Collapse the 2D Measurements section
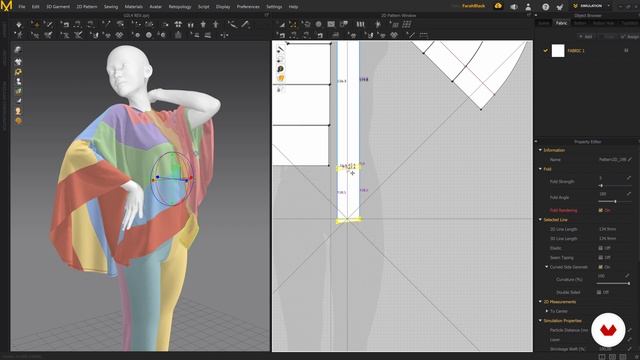 click(540, 302)
